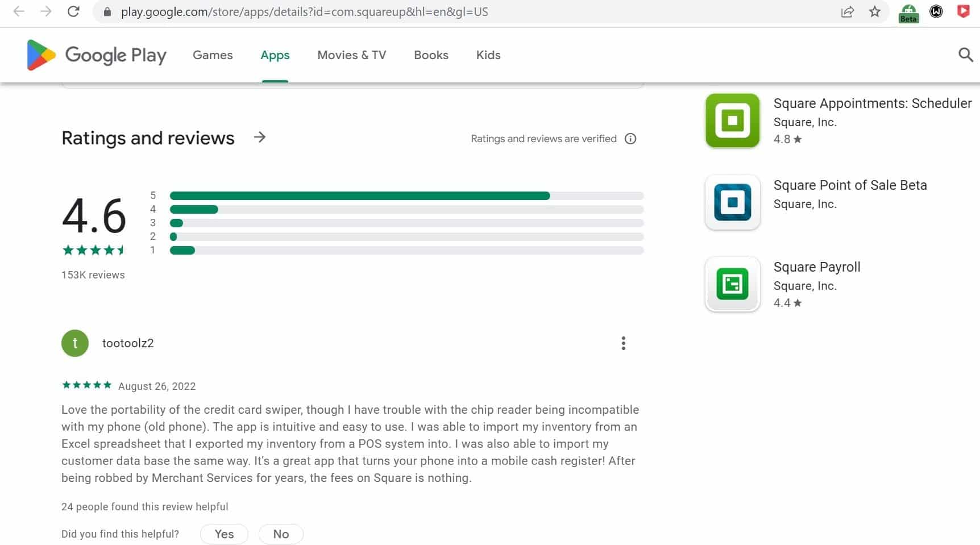Click the 2-star rating bar
Image resolution: width=980 pixels, height=545 pixels.
point(406,236)
